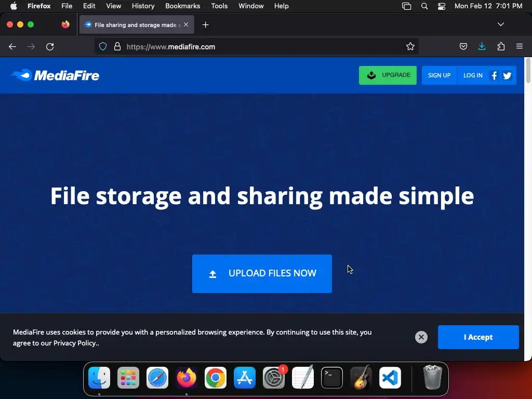532x399 pixels.
Task: Expand the list all tabs chevron
Action: click(500, 24)
